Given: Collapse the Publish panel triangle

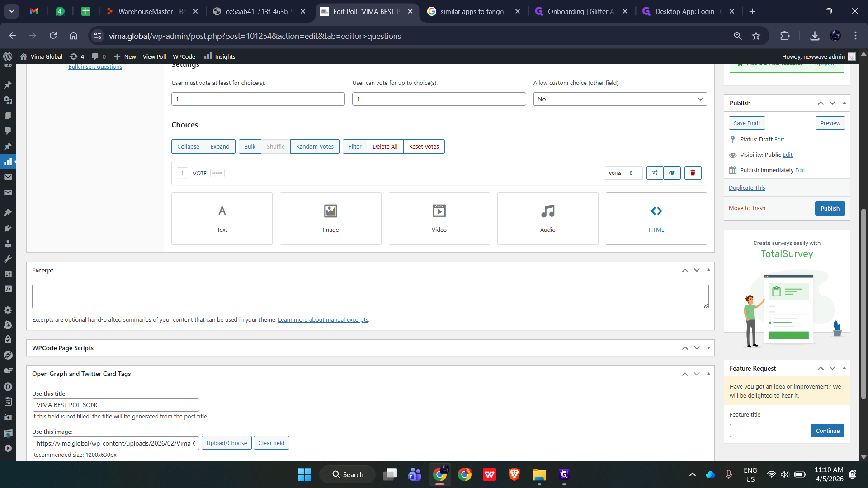Looking at the screenshot, I should coord(844,103).
